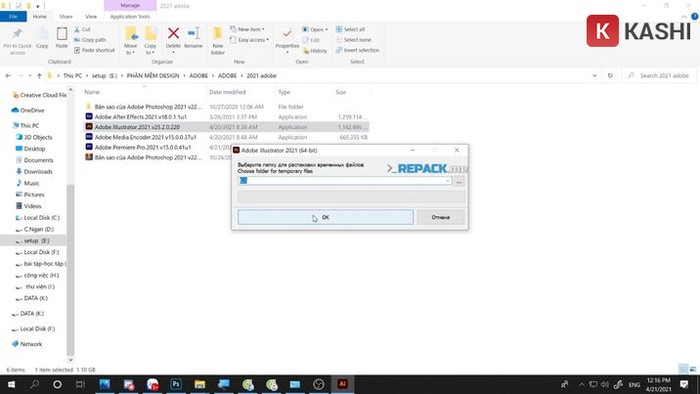The image size is (700, 394).
Task: Expand the New item dropdown
Action: pyautogui.click(x=247, y=29)
